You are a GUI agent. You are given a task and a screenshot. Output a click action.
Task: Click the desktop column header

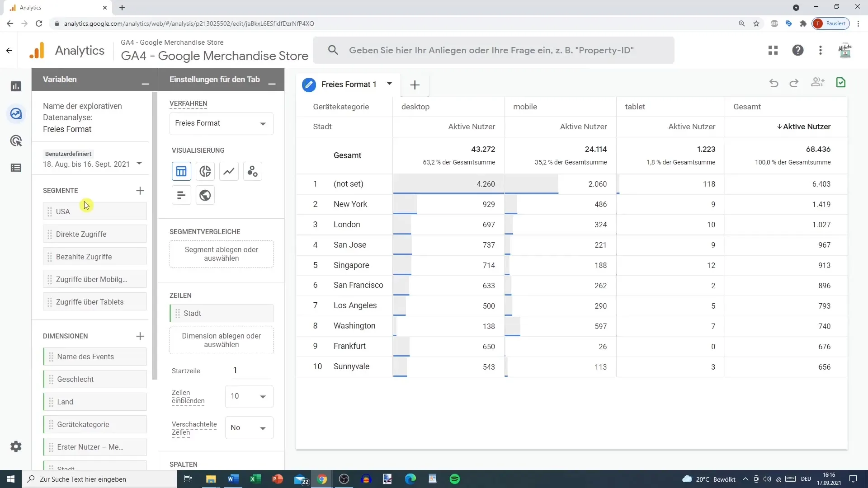tap(415, 107)
